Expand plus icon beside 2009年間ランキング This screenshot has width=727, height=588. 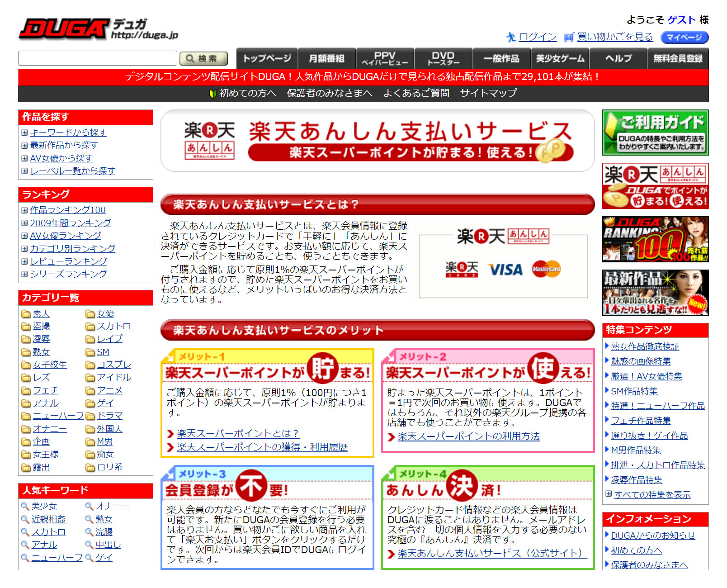(24, 223)
